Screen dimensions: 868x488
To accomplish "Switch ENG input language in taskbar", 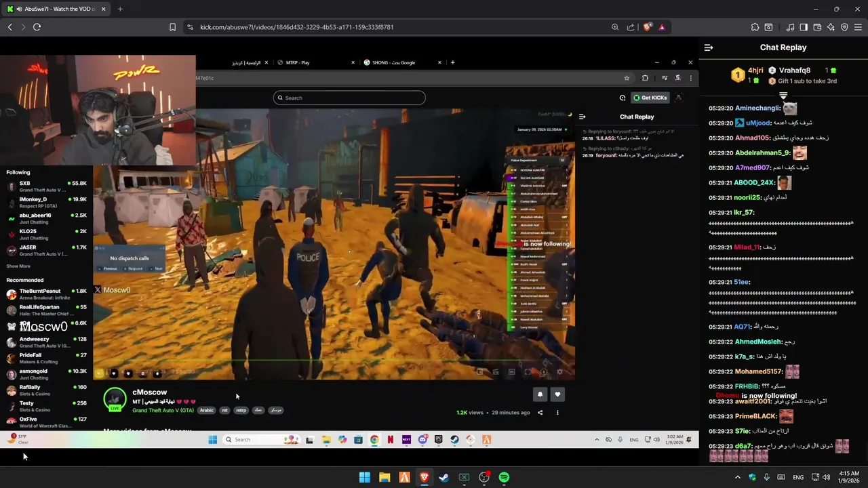I will tap(798, 477).
